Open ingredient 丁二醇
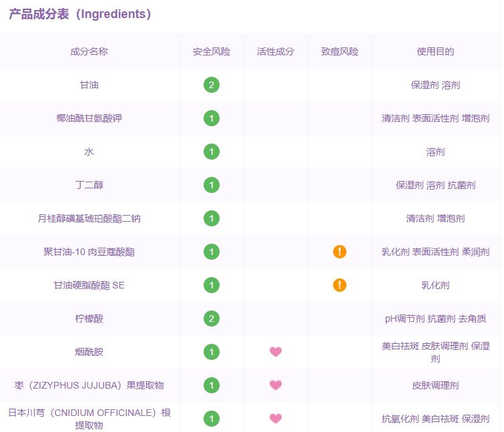504x432 pixels. click(x=89, y=185)
